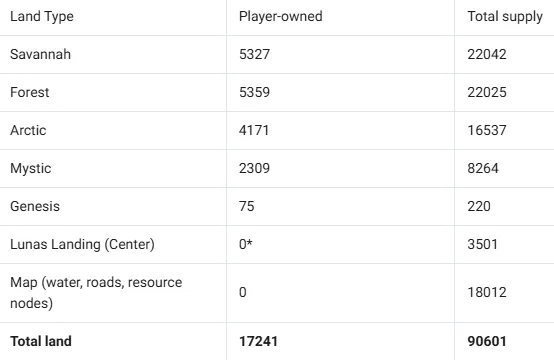Select Mystic total supply 8264
This screenshot has height=360, width=554.
click(483, 168)
